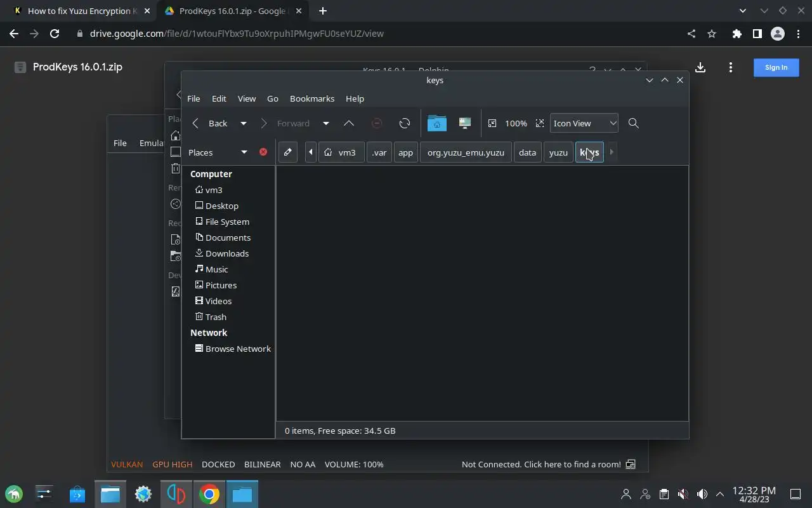
Task: Jump to data in the path bar
Action: pos(527,152)
